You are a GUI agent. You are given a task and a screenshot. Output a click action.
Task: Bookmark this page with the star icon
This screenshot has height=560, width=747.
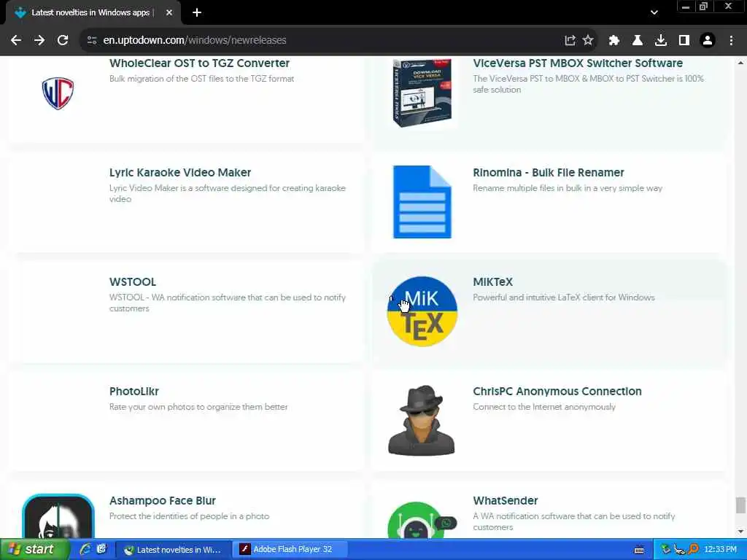tap(588, 41)
